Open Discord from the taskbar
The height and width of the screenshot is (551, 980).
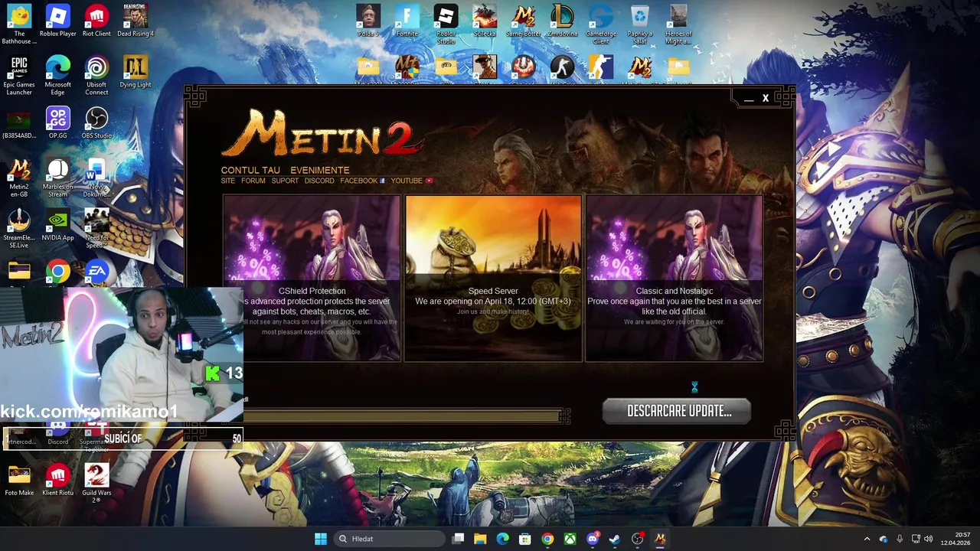[592, 539]
